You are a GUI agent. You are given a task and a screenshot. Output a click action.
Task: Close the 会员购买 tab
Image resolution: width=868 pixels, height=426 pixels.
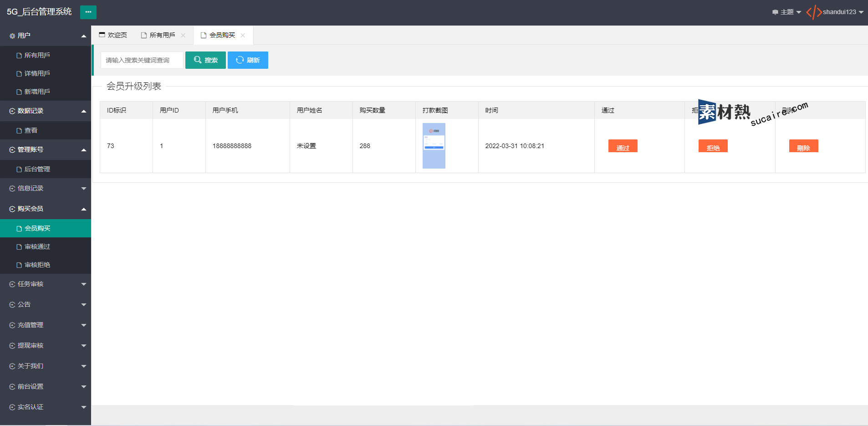click(243, 36)
